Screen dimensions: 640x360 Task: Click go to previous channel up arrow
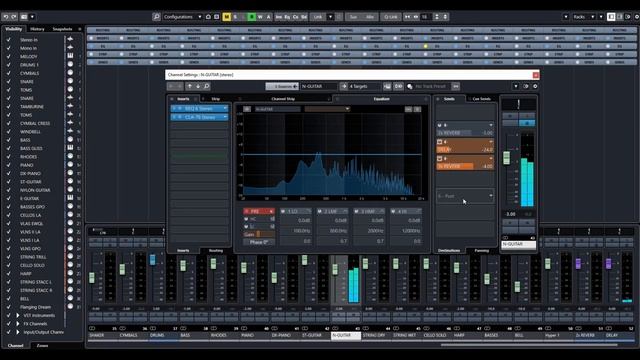(189, 86)
